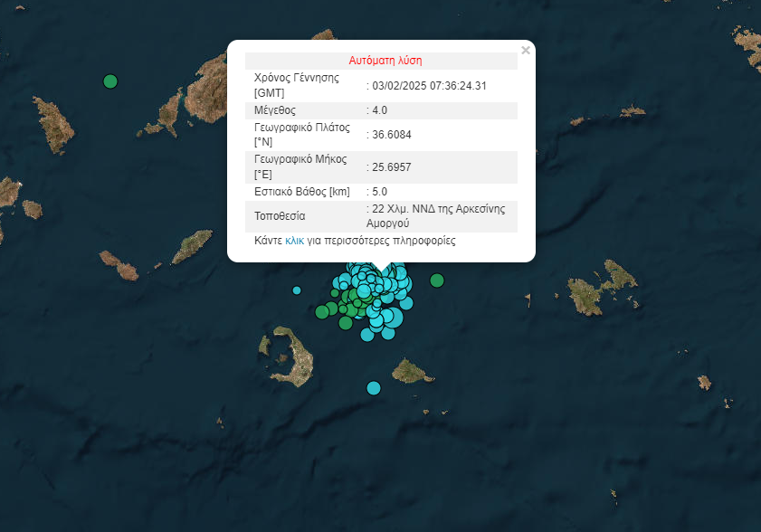Click the popup's pointer tip above the cluster
Viewport: 761px width, 532px height.
coord(382,269)
